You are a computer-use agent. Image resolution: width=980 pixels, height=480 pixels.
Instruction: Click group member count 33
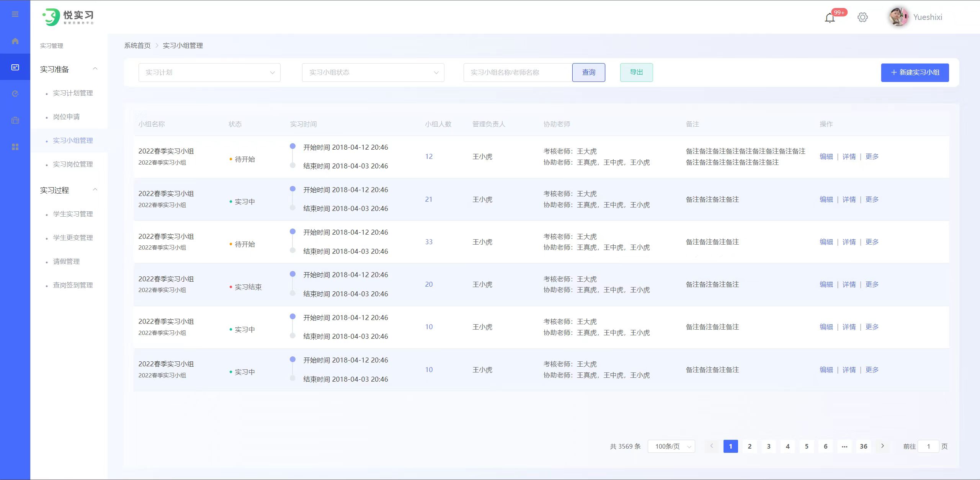(429, 242)
